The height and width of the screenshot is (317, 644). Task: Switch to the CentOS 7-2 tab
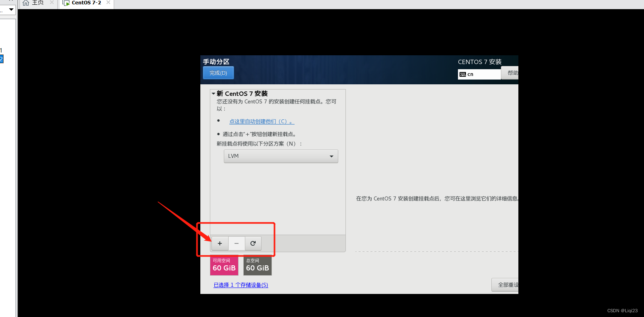coord(86,3)
